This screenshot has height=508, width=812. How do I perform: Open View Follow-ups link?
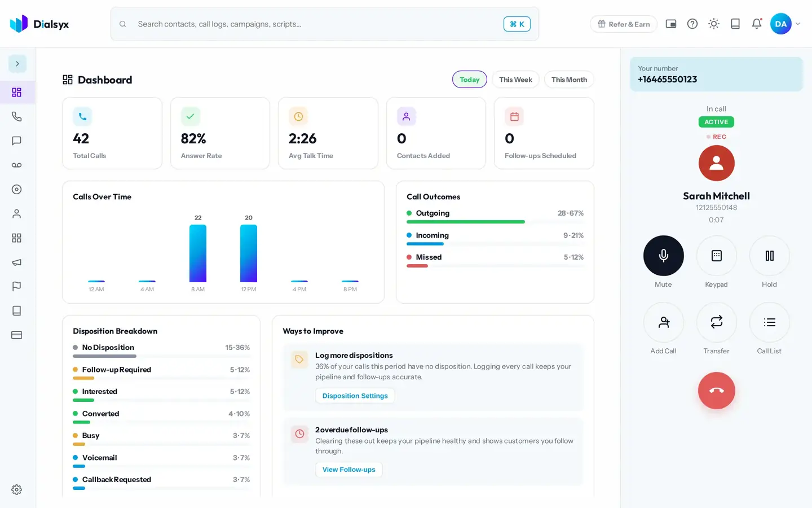click(x=349, y=470)
